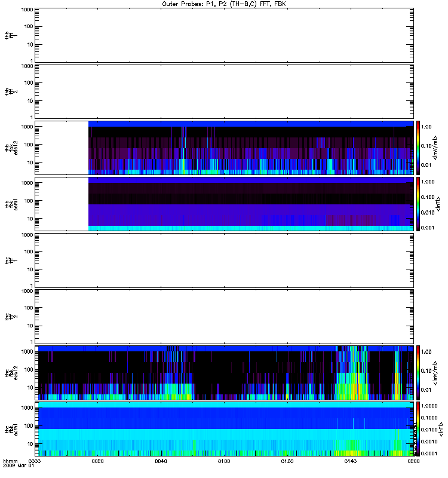Image resolution: width=448 pixels, height=478 pixels.
Task: Click the 100 tick label of thb fbk edc12
Action: coord(29,145)
